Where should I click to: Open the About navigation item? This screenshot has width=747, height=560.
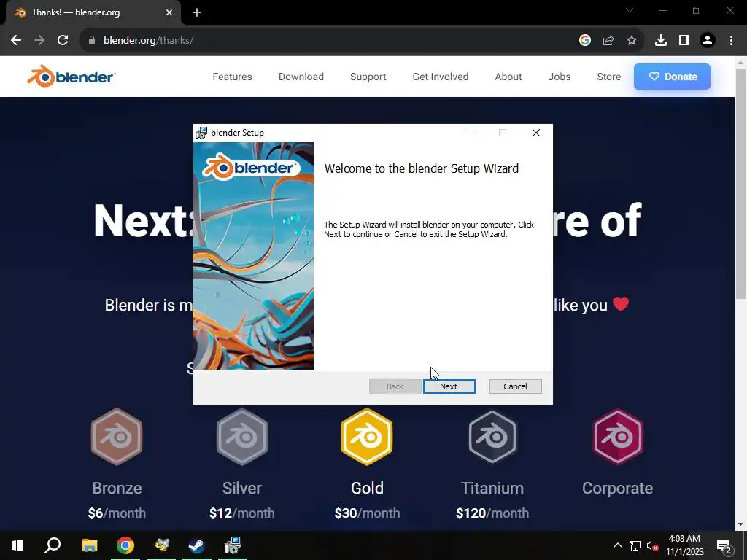click(508, 77)
